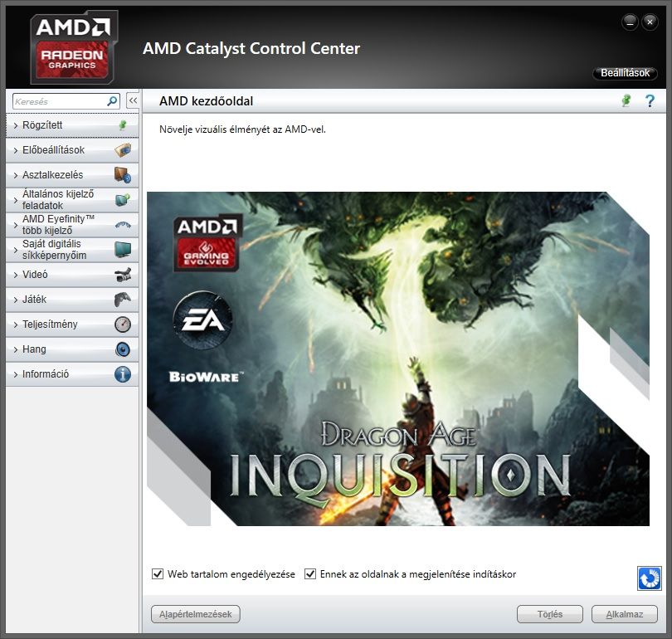Image resolution: width=672 pixels, height=639 pixels.
Task: Click the Játék gamepad icon
Action: click(123, 299)
